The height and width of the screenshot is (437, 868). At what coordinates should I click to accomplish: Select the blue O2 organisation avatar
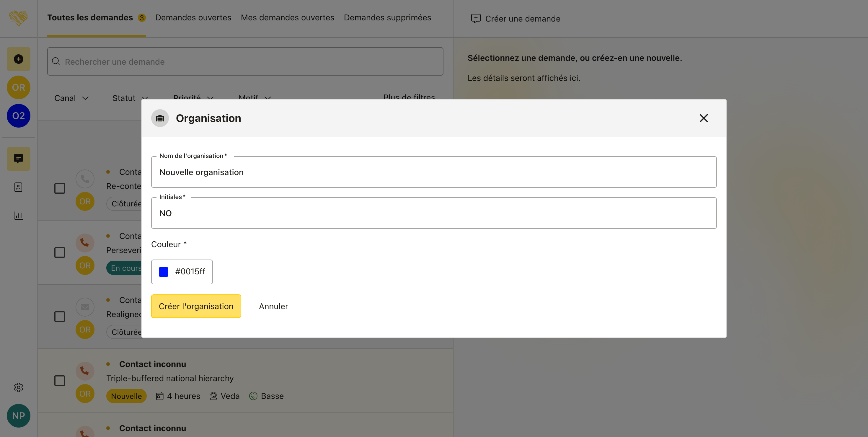pyautogui.click(x=19, y=115)
